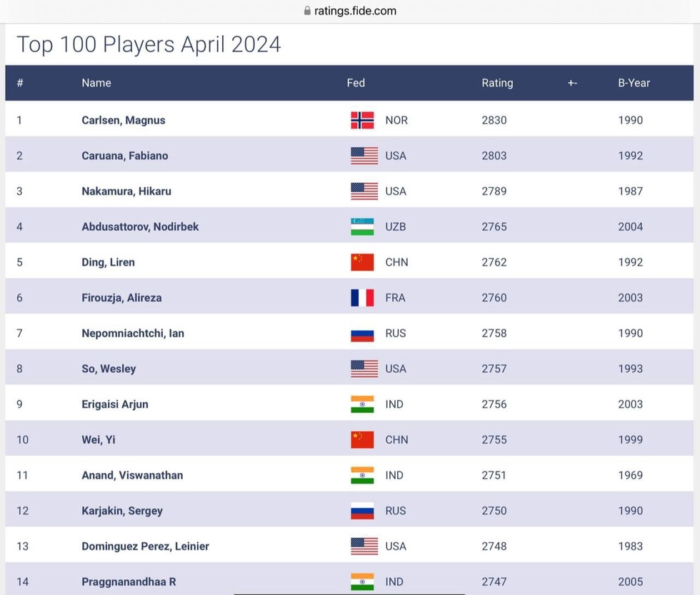Open Carlsen, Magnus player profile
Viewport: 700px width, 595px height.
tap(124, 120)
